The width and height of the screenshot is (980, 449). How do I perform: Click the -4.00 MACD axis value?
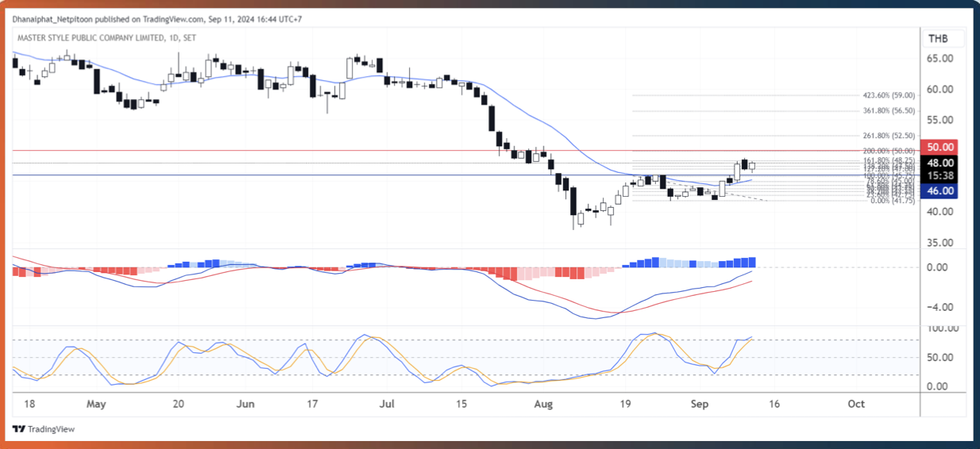click(x=939, y=308)
